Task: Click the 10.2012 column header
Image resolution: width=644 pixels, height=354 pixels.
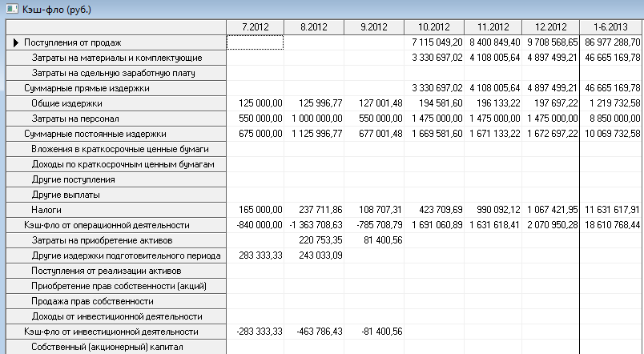Action: pyautogui.click(x=434, y=27)
